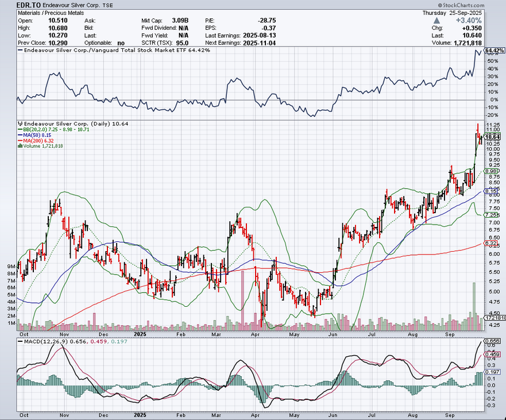Screen dimensions: 506x420
Task: Click the 0.656 MACD value axis tag
Action: coord(493,340)
